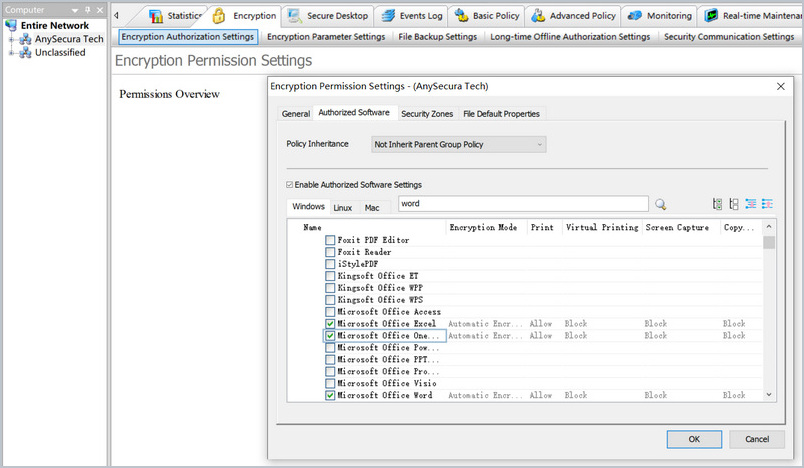Check Foxit PDF Editor checkbox
The height and width of the screenshot is (468, 804).
coord(330,240)
